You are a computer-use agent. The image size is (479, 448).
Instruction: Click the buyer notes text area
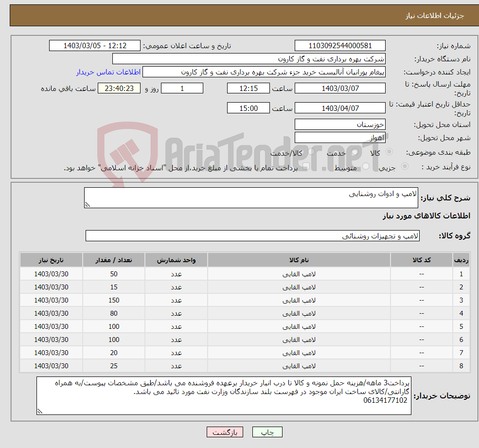224,396
